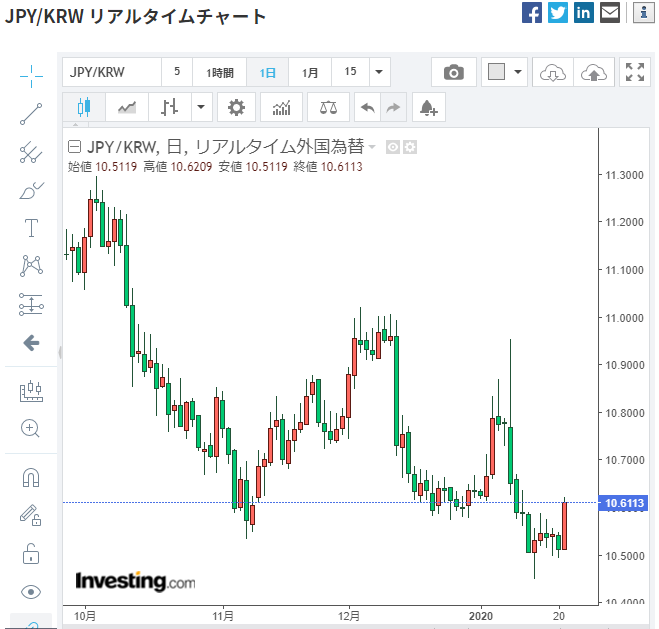Screen dimensions: 659x629
Task: Collapse the JPY/KRW legend minus box
Action: click(74, 147)
